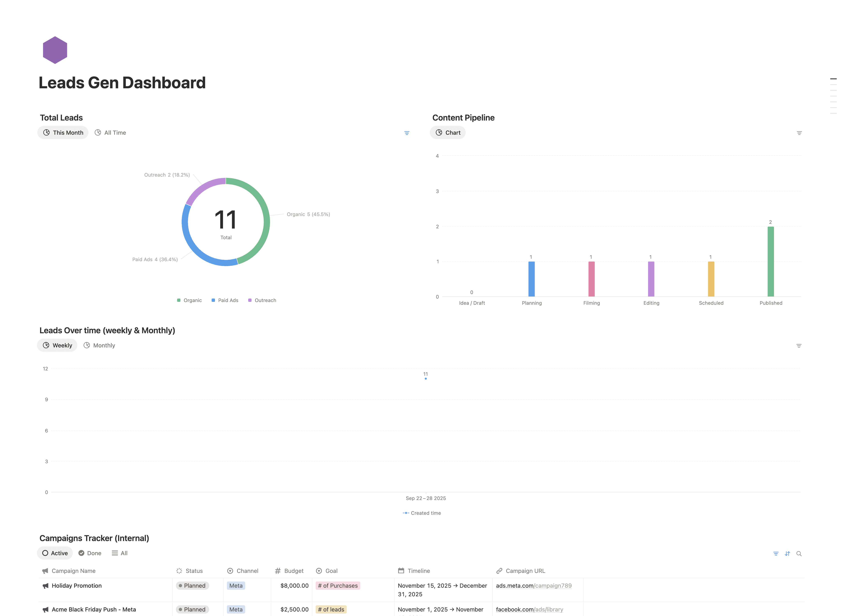This screenshot has height=616, width=845.
Task: Open the Leads Over time filter icon
Action: [799, 346]
